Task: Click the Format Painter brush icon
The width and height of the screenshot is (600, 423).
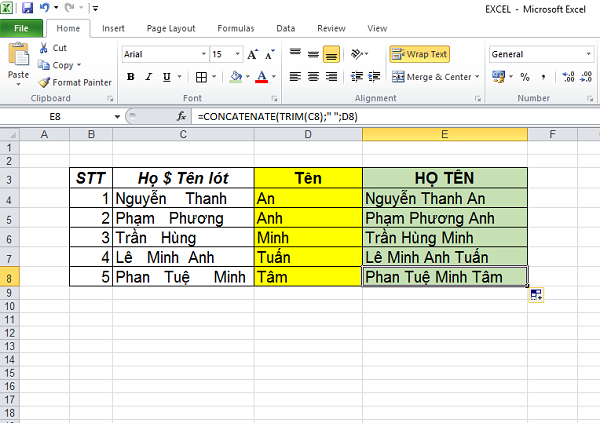Action: point(44,82)
